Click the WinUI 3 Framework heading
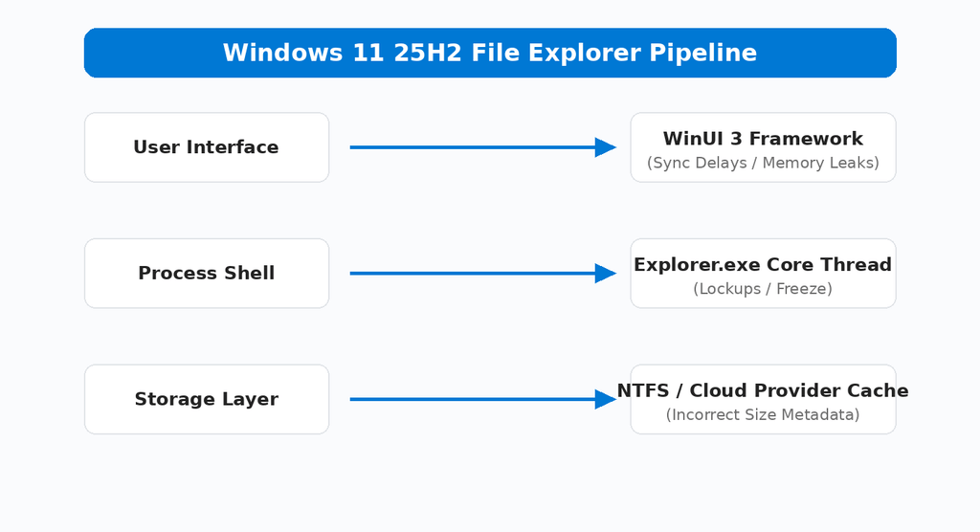Viewport: 980px width, 532px height. pos(763,138)
